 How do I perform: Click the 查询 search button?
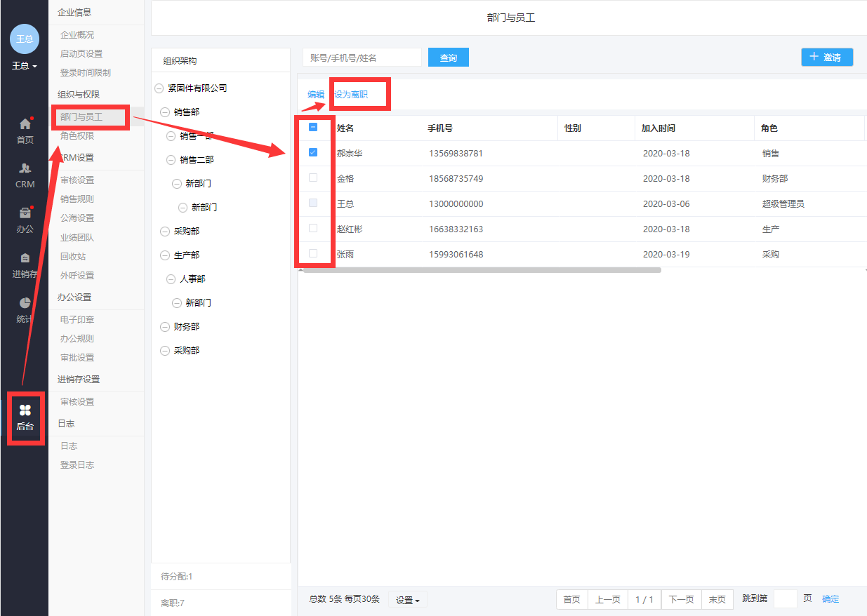449,58
